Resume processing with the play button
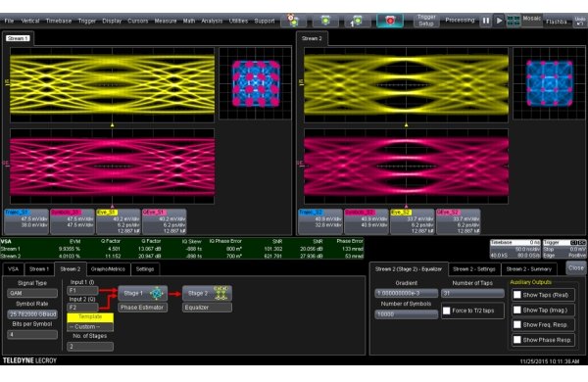Viewport: 588px width, 382px height. (x=499, y=21)
